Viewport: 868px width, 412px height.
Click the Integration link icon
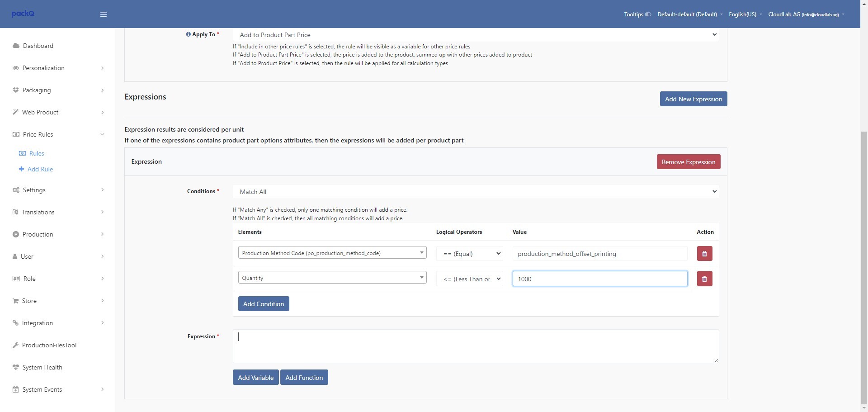tap(15, 323)
